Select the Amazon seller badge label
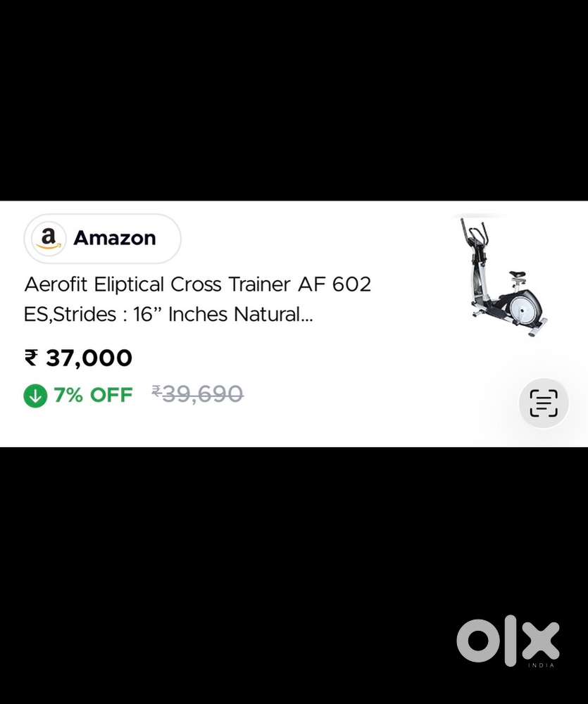This screenshot has height=704, width=588. pos(102,239)
